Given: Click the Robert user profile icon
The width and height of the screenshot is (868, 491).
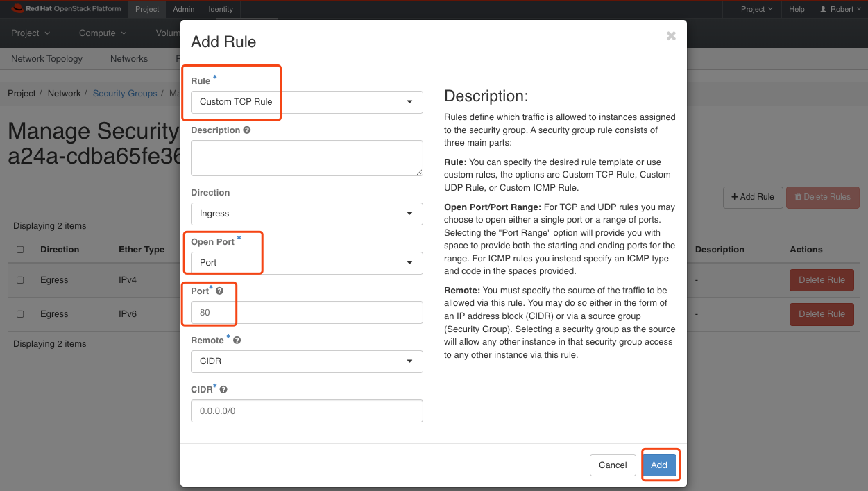Looking at the screenshot, I should coord(823,9).
